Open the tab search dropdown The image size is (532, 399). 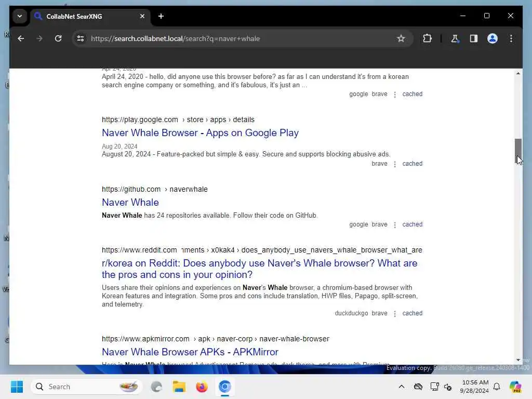tap(20, 16)
